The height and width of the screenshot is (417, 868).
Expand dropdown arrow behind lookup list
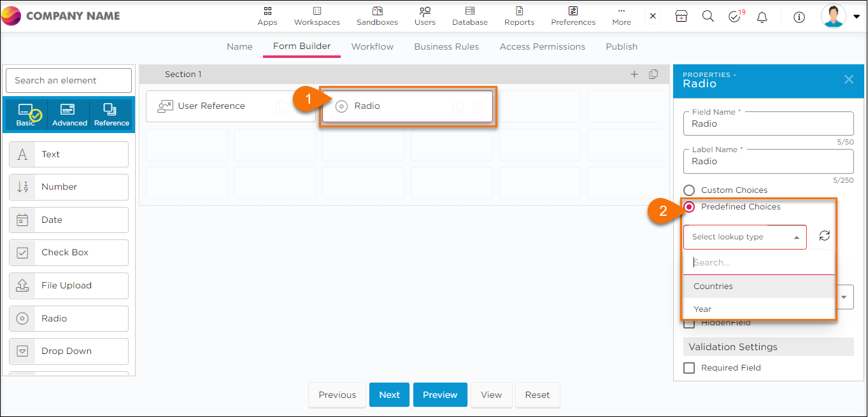tap(844, 297)
